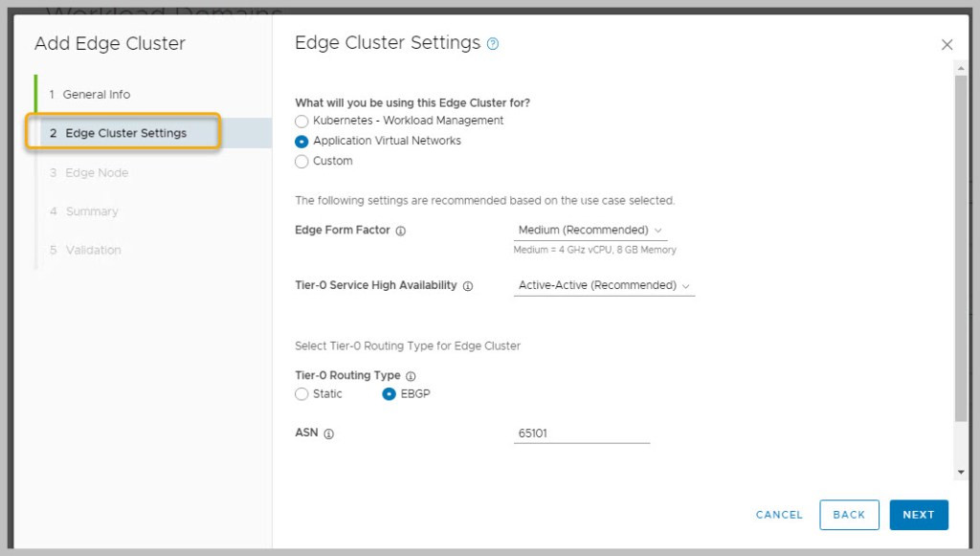Image resolution: width=980 pixels, height=556 pixels.
Task: Click the NEXT button
Action: [x=918, y=515]
